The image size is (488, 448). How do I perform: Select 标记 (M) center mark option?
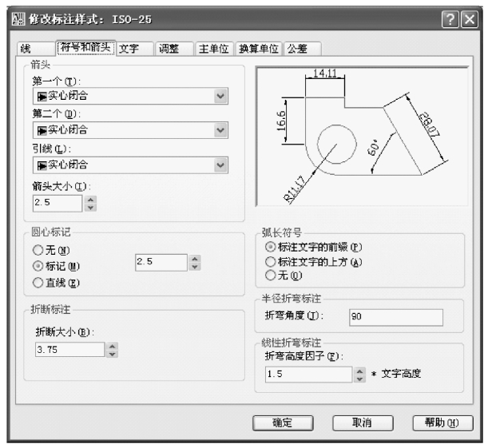57,266
